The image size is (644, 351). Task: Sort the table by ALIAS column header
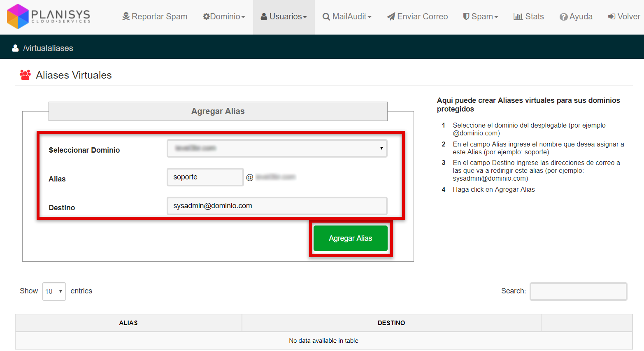[x=128, y=323]
